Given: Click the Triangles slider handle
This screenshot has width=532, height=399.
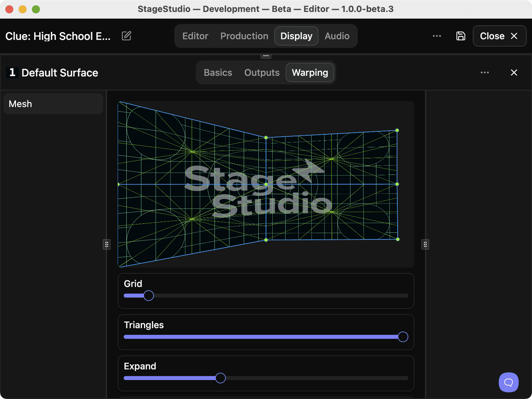Looking at the screenshot, I should point(403,337).
